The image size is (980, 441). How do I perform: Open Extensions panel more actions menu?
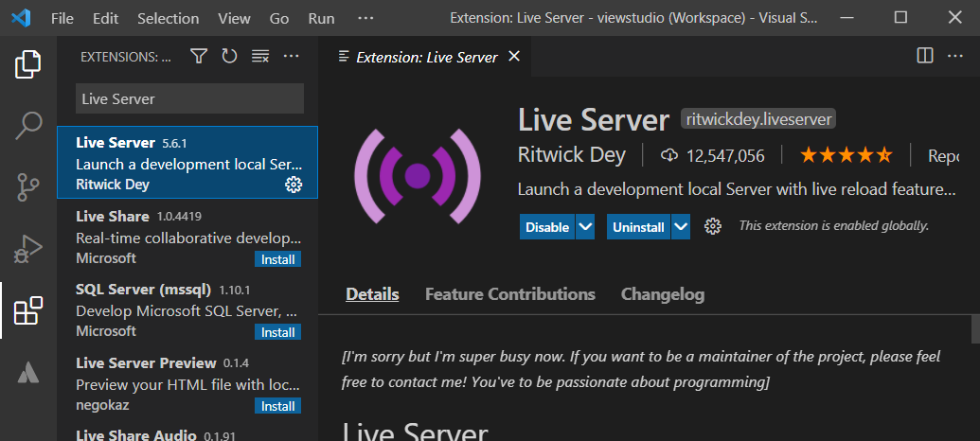tap(292, 57)
